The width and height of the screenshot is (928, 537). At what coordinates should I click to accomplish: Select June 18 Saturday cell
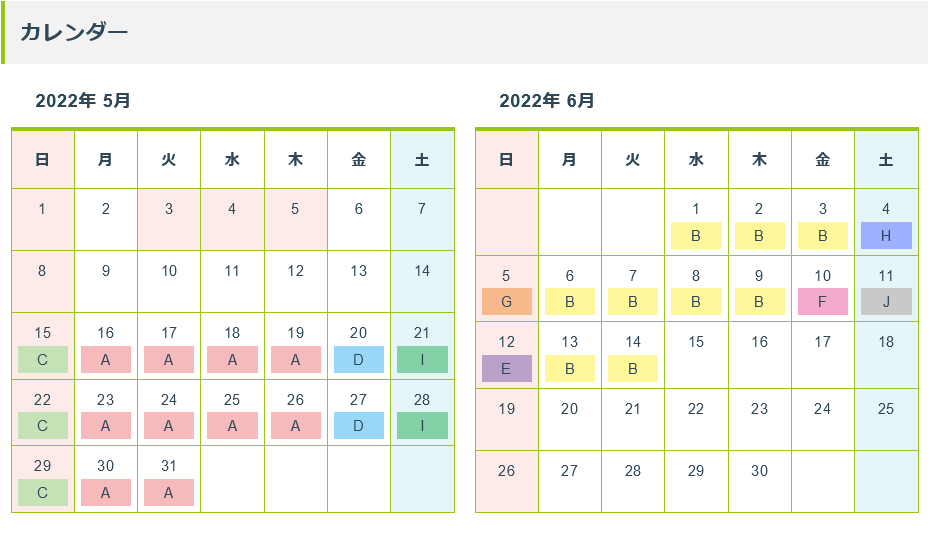pyautogui.click(x=886, y=355)
